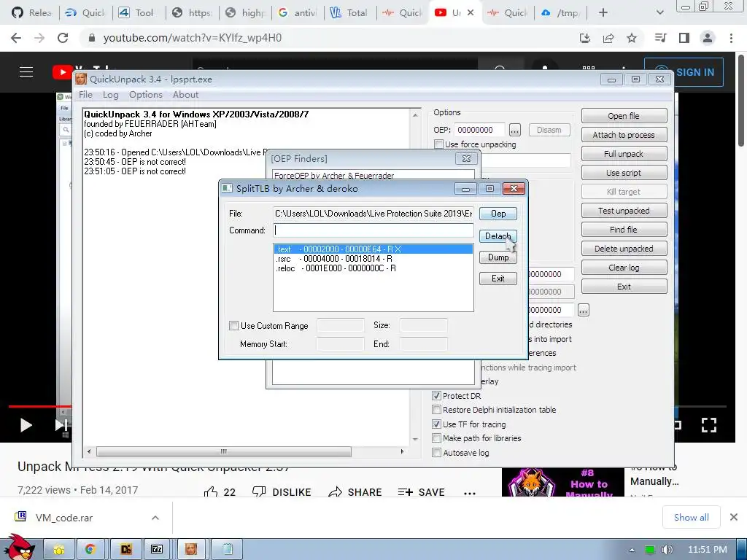Bookmark this page with the star icon

[x=632, y=38]
